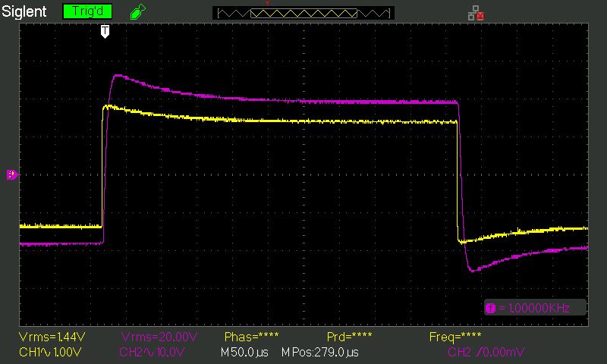Image resolution: width=607 pixels, height=364 pixels.
Task: Click the CH2 trigger level 0.00mV readout
Action: click(x=486, y=353)
